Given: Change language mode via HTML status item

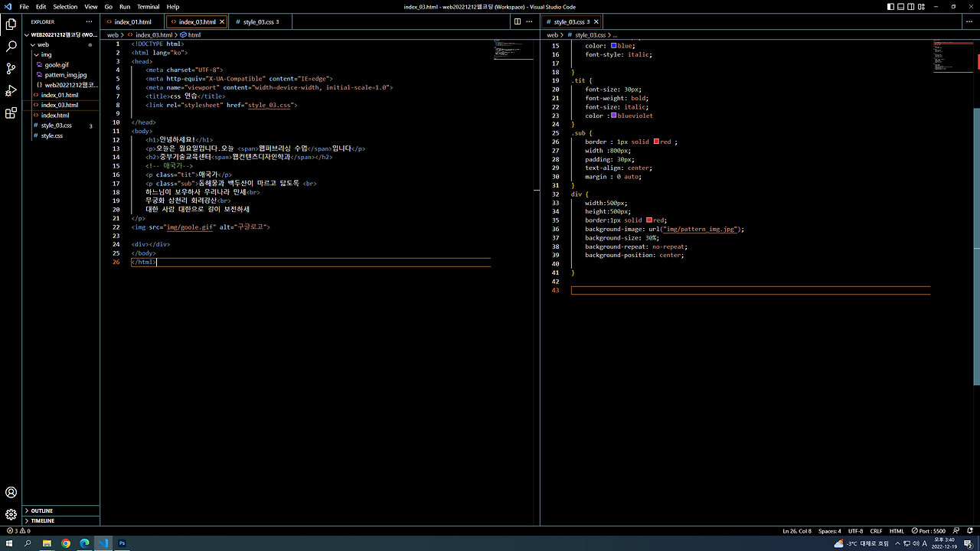Looking at the screenshot, I should 897,531.
